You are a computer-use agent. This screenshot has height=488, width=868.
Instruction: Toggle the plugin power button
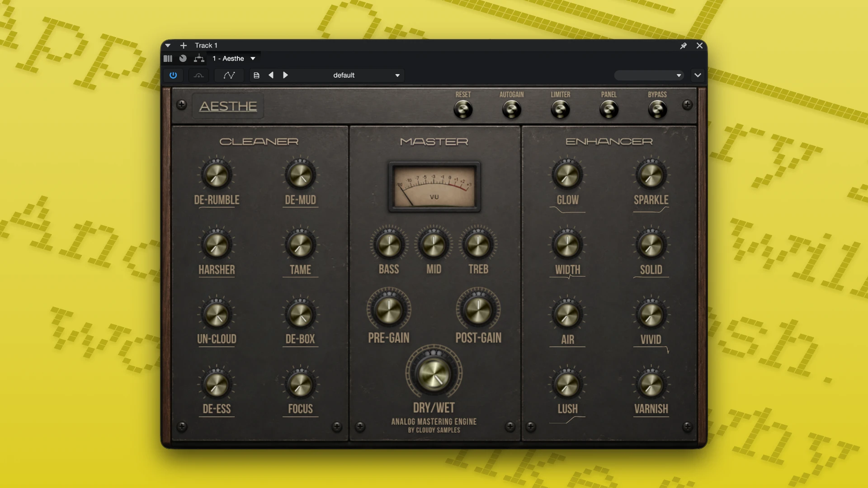(x=173, y=75)
